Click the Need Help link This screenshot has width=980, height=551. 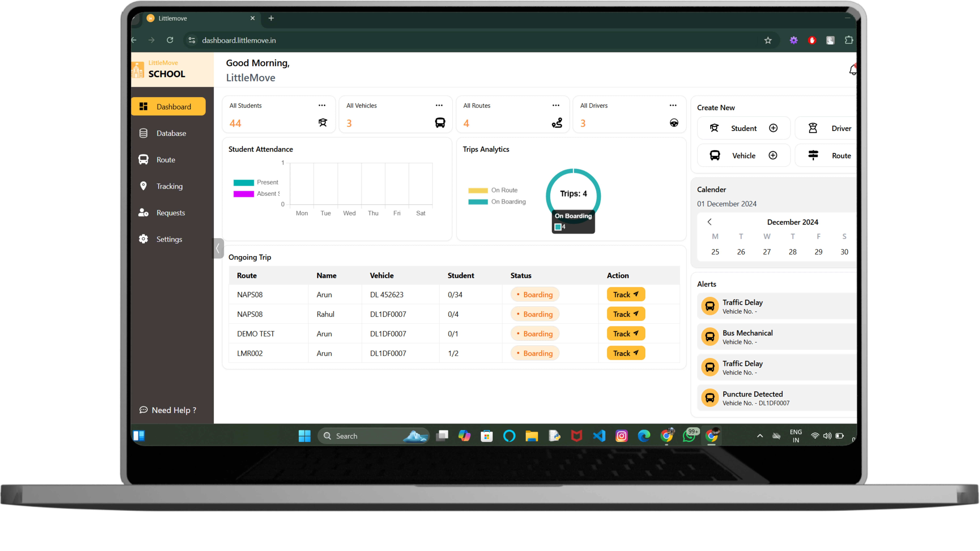tap(168, 410)
